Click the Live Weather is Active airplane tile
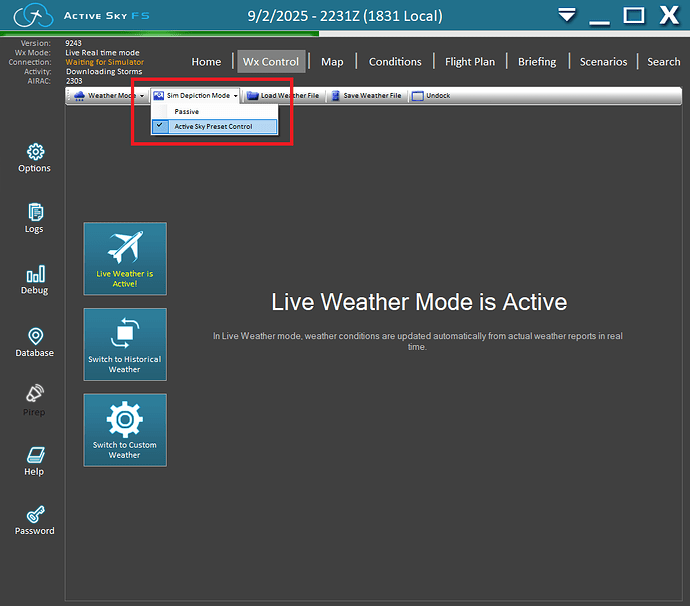This screenshot has height=606, width=690. click(125, 258)
